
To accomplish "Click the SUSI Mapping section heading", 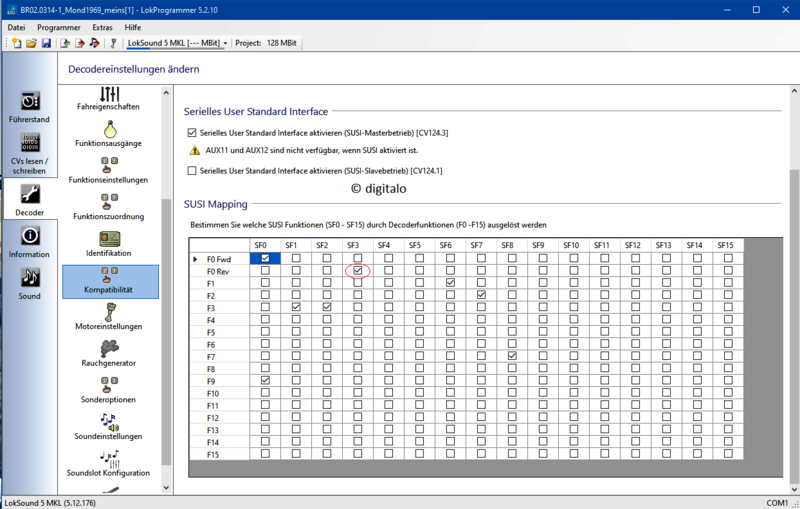I will pos(216,204).
